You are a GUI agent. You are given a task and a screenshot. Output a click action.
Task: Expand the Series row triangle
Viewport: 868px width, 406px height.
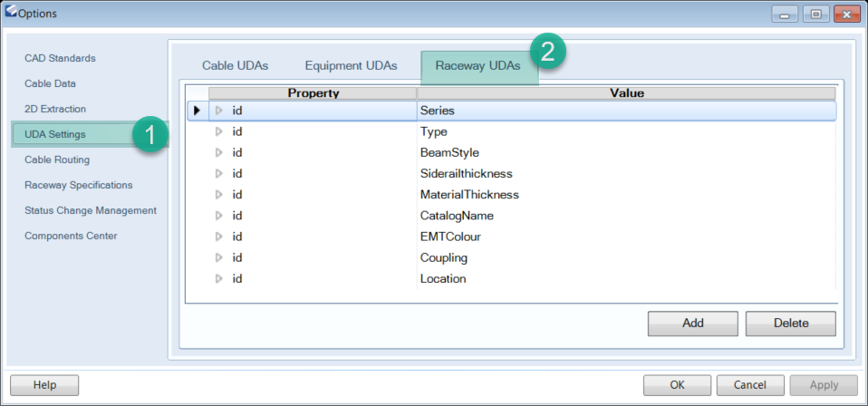pos(218,111)
